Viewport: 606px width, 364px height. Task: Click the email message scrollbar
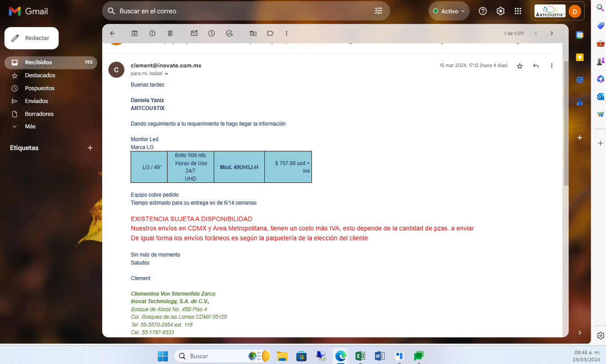click(566, 123)
